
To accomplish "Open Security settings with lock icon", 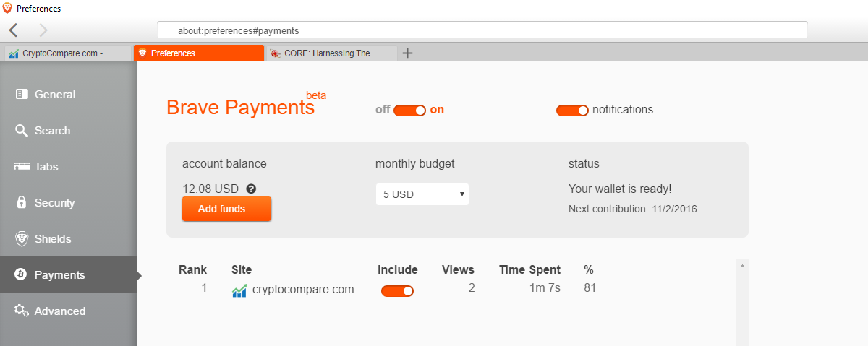I will click(54, 203).
